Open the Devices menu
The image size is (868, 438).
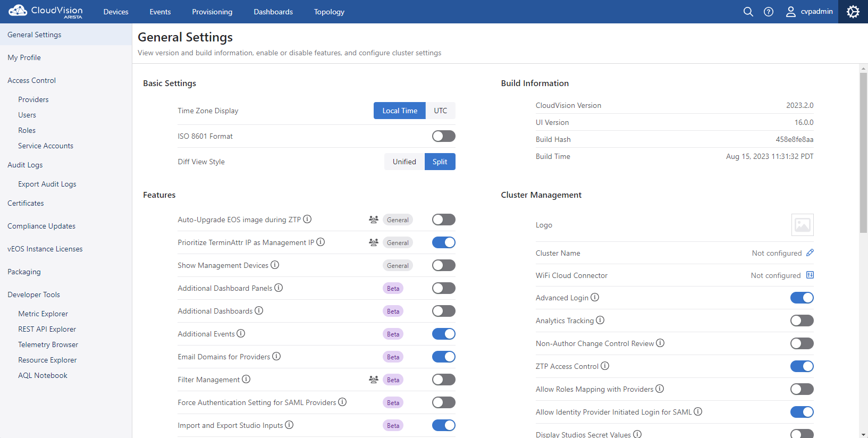click(x=116, y=12)
